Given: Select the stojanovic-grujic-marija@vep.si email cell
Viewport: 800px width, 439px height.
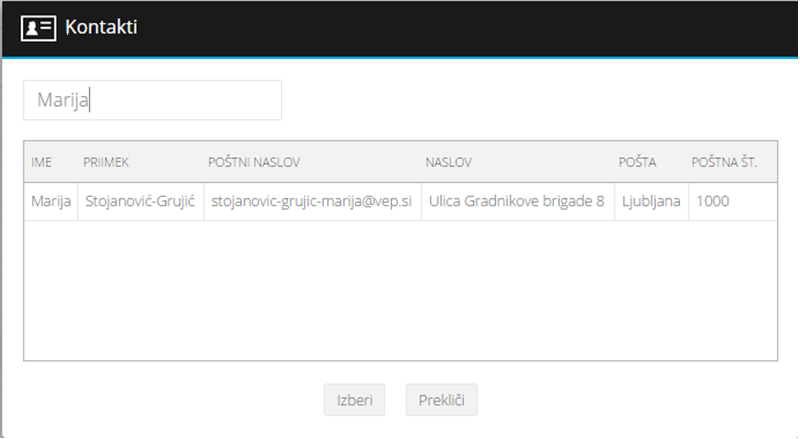Looking at the screenshot, I should (313, 202).
